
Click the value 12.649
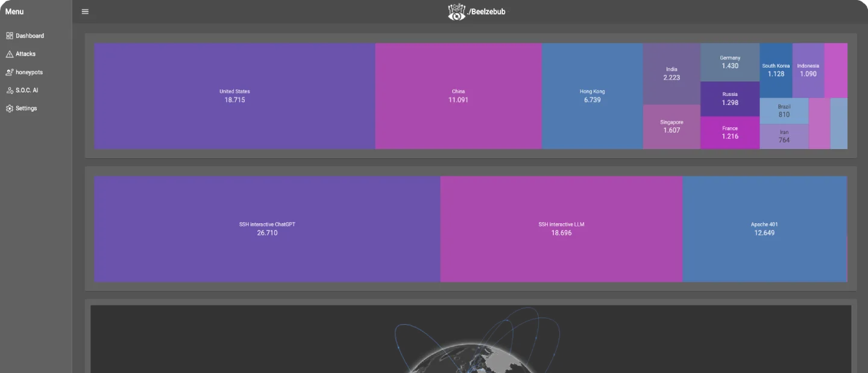(x=764, y=232)
